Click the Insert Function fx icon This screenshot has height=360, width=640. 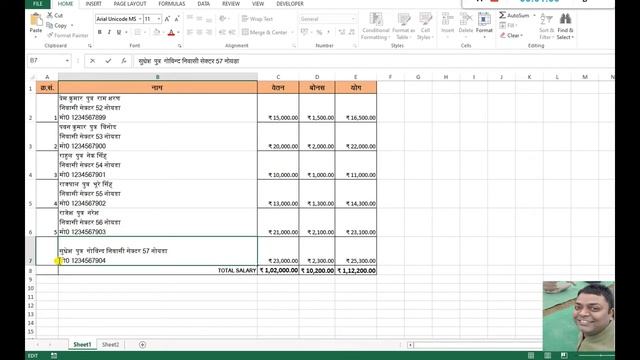pos(124,61)
